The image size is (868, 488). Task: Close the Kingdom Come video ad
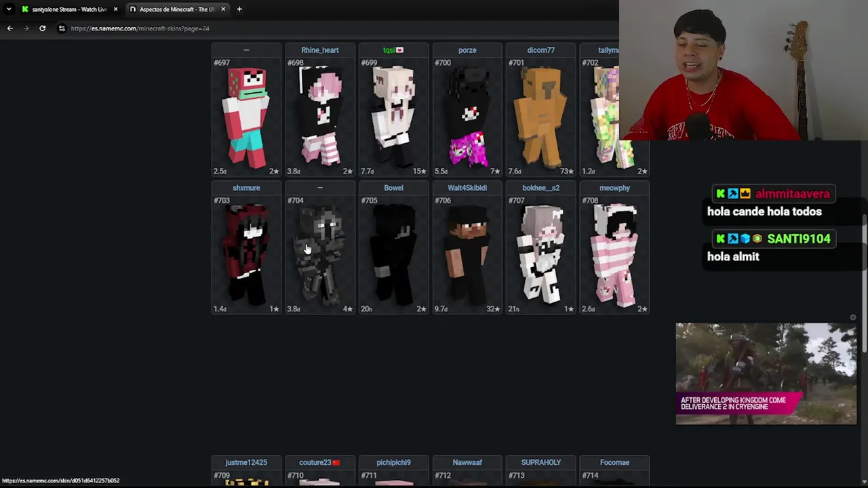coord(853,317)
